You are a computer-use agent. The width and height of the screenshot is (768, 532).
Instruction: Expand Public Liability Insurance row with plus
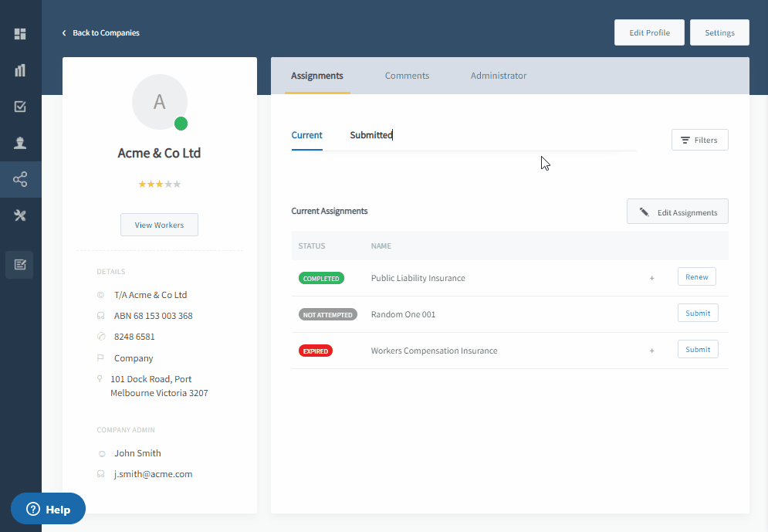[651, 278]
